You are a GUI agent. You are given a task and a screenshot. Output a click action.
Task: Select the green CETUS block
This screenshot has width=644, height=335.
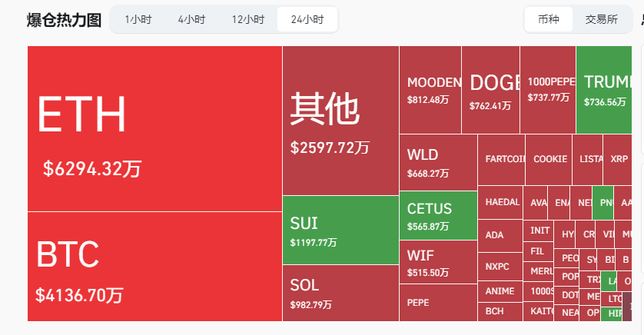(438, 216)
